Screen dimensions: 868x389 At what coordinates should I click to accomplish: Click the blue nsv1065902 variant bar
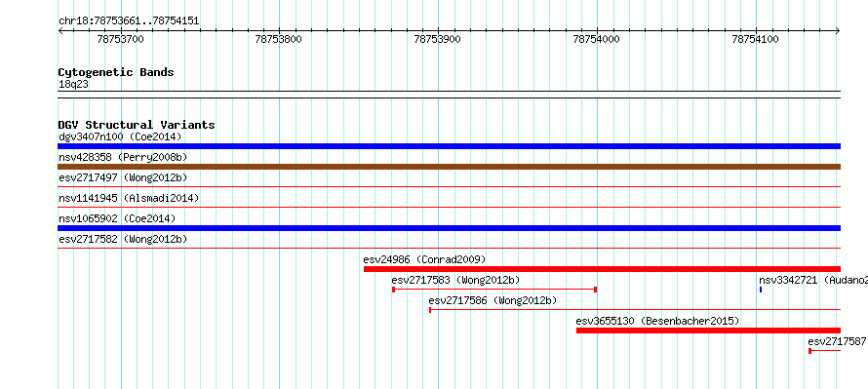click(x=449, y=228)
